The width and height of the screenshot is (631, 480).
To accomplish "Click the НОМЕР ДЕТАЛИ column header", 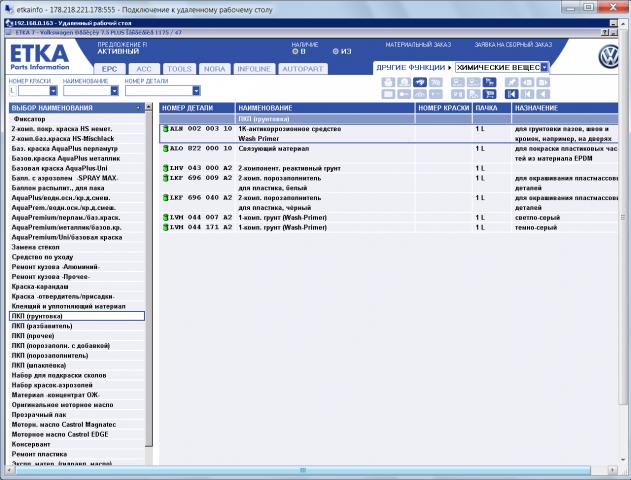I will (x=197, y=108).
